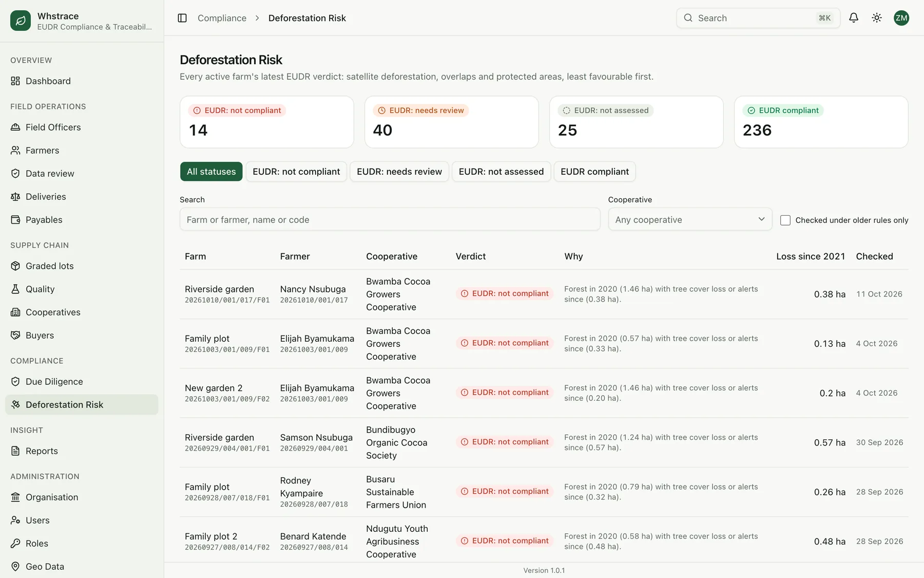The height and width of the screenshot is (578, 924).
Task: Click Benard Katende's not compliant verdict badge
Action: click(x=505, y=541)
